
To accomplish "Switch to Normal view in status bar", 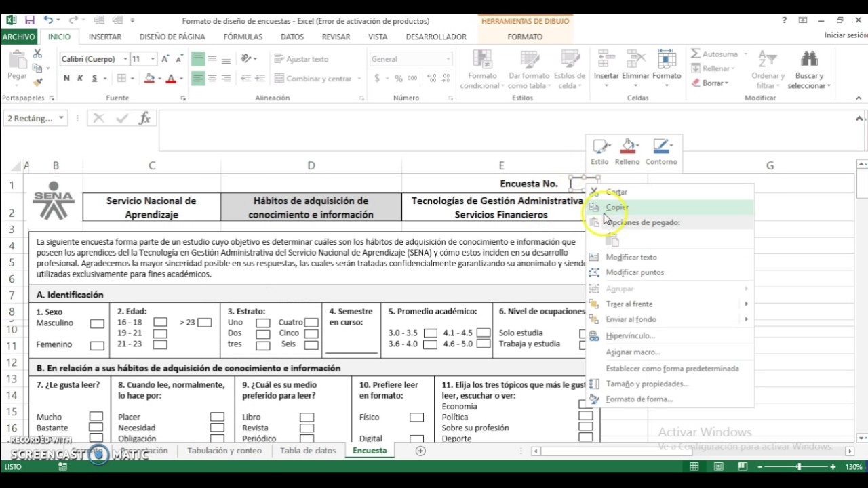I will (x=694, y=467).
